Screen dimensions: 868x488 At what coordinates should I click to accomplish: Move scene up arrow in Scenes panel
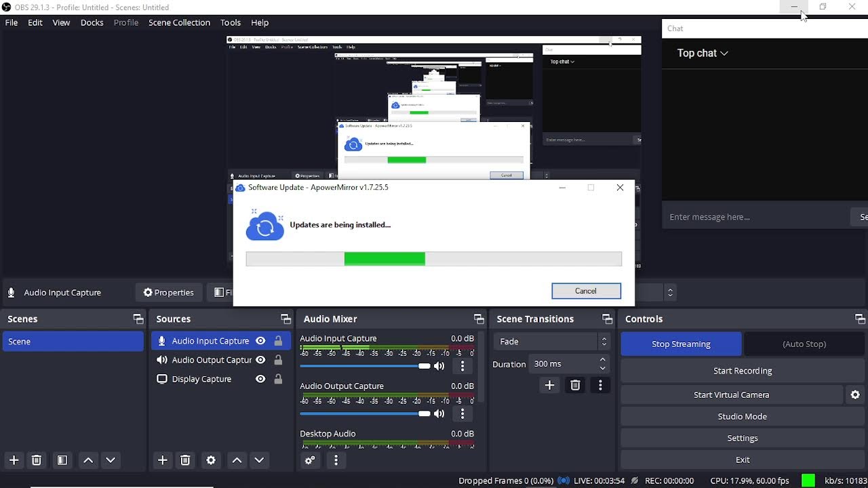coord(88,460)
